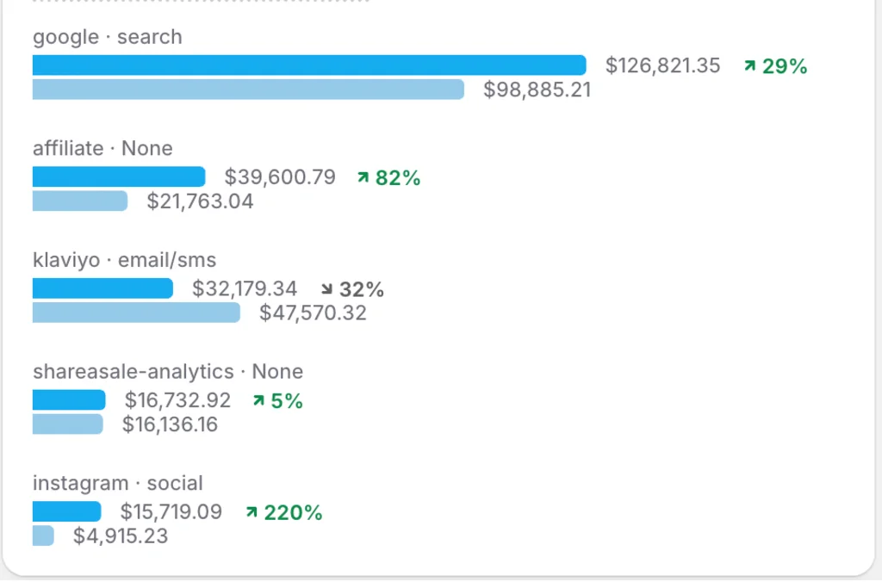882x588 pixels.
Task: Click the google · search label
Action: [x=108, y=37]
